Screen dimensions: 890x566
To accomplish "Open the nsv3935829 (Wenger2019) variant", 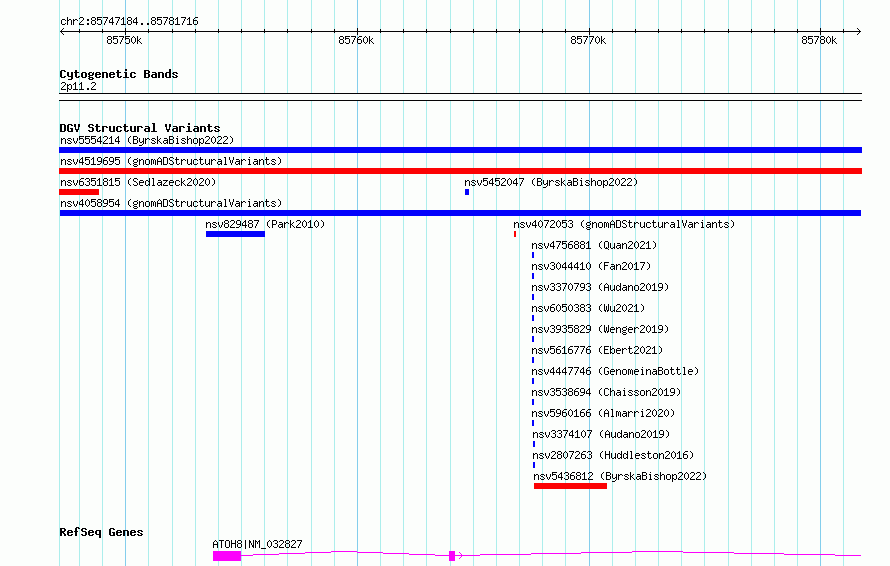I will click(600, 329).
